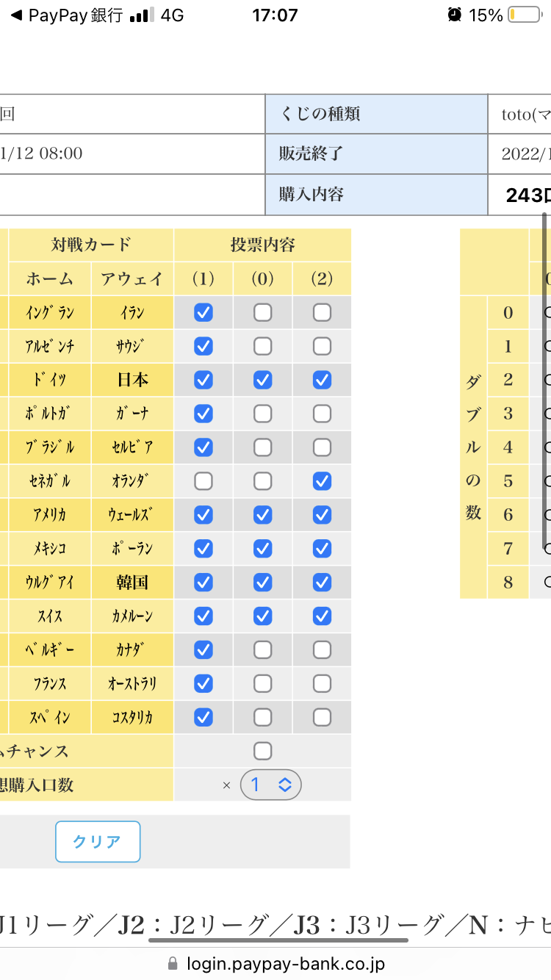Uncheck home win (1) for ドイツ vs 日本

(204, 380)
